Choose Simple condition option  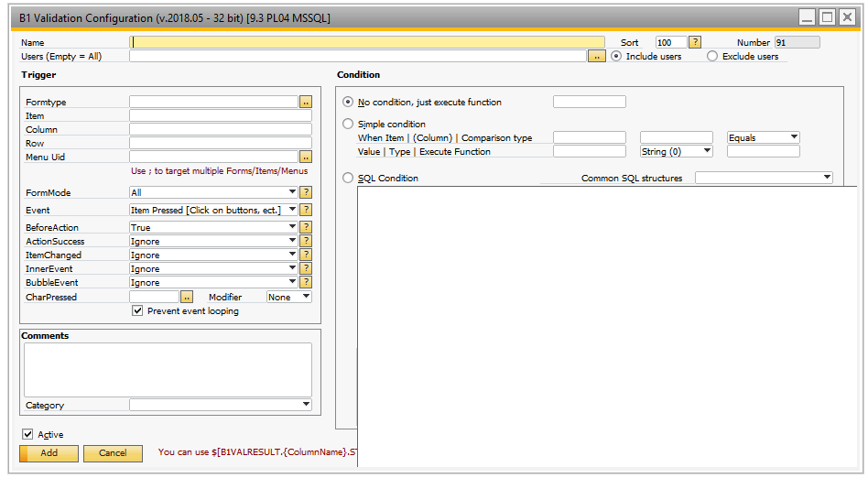(x=348, y=124)
